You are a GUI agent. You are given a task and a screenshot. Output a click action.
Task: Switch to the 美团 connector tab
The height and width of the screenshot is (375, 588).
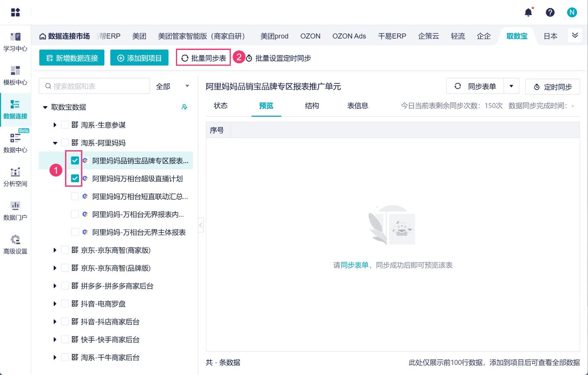139,36
